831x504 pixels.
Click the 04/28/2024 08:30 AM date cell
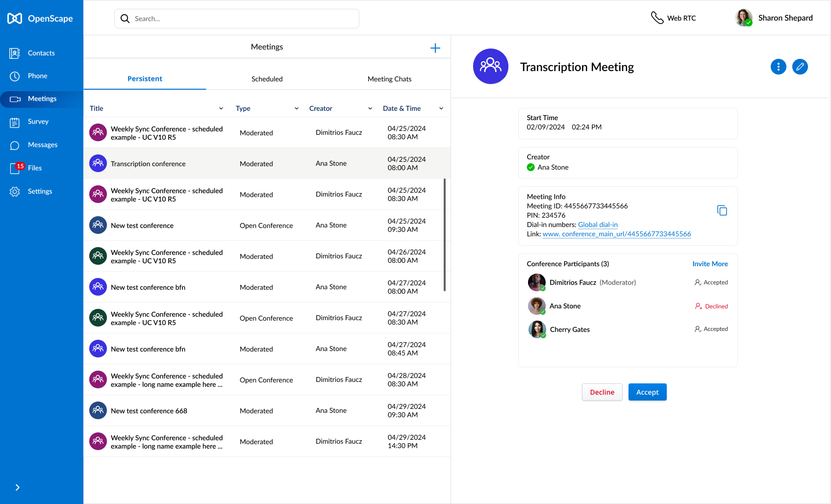coord(406,380)
